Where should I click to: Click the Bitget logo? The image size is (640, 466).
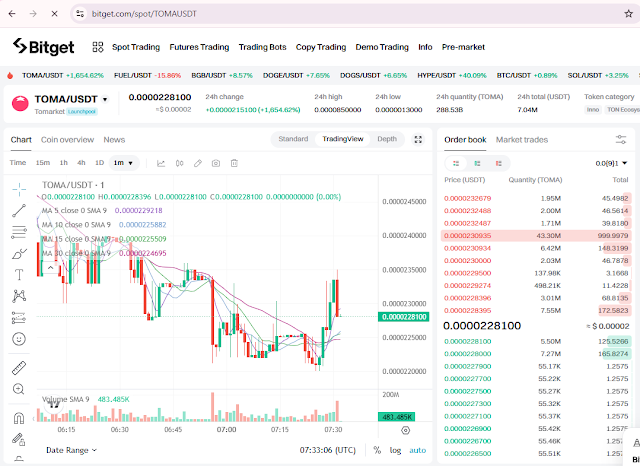pyautogui.click(x=43, y=47)
